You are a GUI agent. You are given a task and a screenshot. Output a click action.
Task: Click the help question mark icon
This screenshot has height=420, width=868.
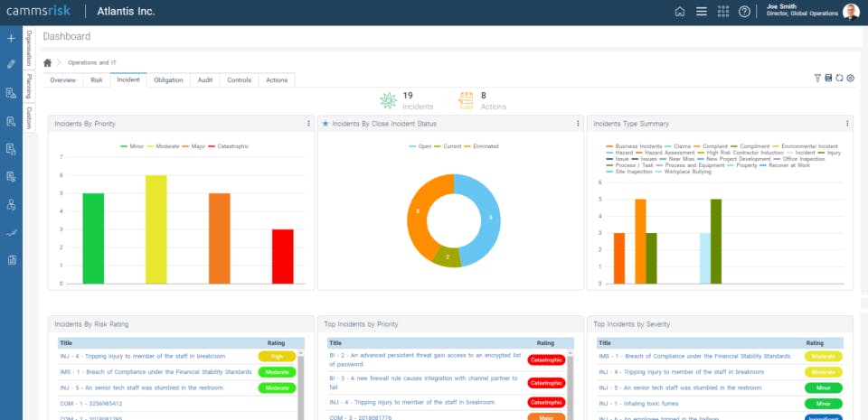pos(744,12)
